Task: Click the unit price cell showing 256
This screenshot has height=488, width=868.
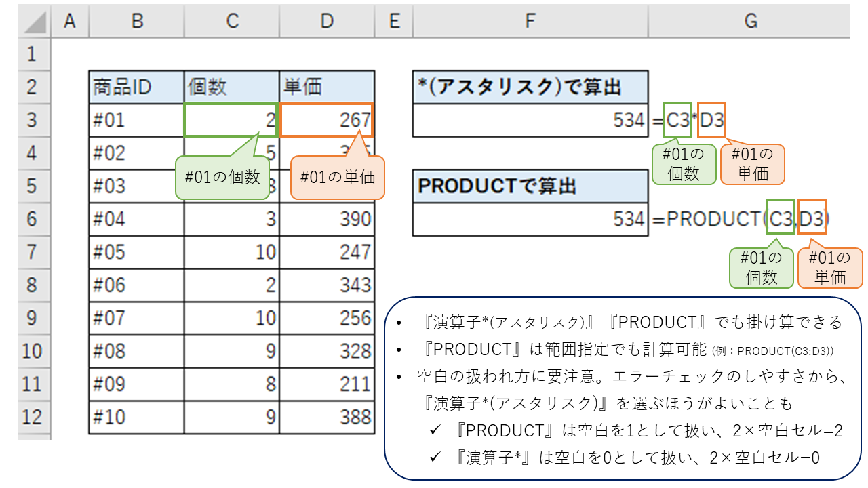Action: coord(327,319)
